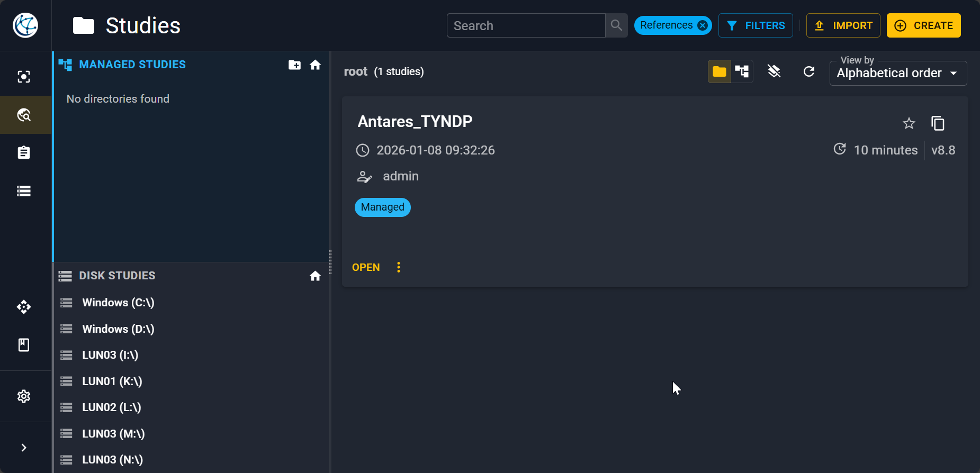
Task: Click the v8.8 version label
Action: coord(943,150)
